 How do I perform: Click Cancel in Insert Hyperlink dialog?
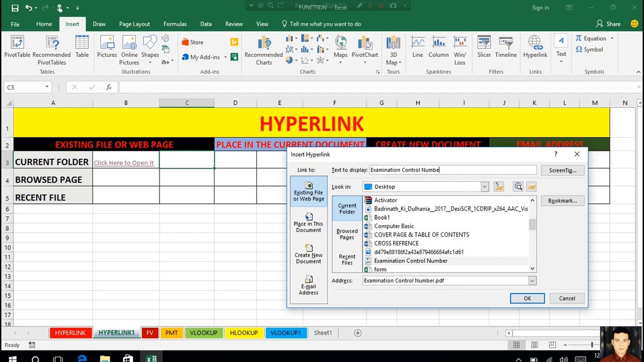567,299
